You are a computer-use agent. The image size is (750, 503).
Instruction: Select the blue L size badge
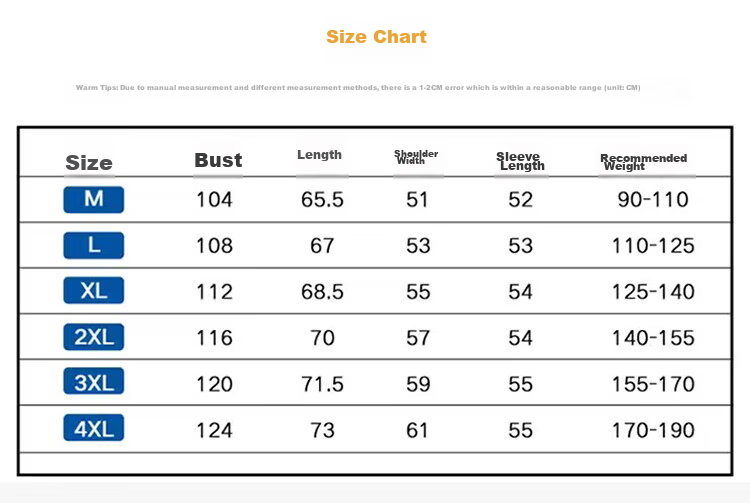coord(94,245)
